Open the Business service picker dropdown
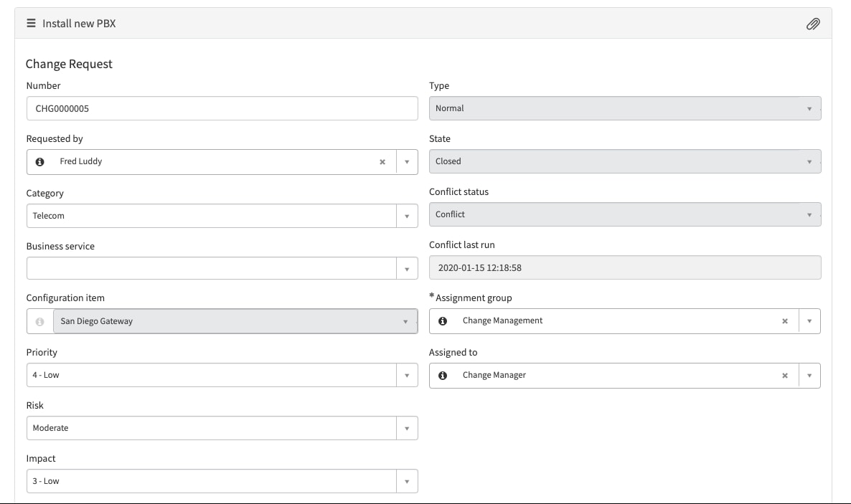 pos(408,268)
